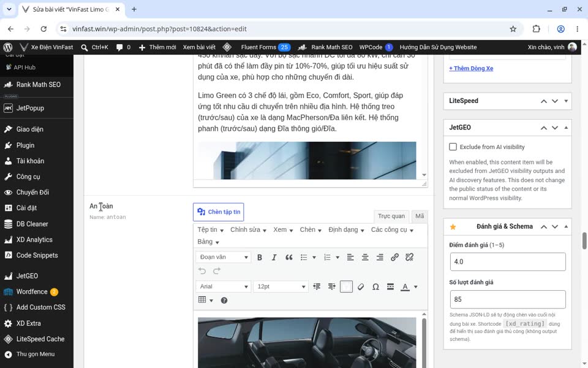
Task: Click the undo arrow
Action: point(202,270)
